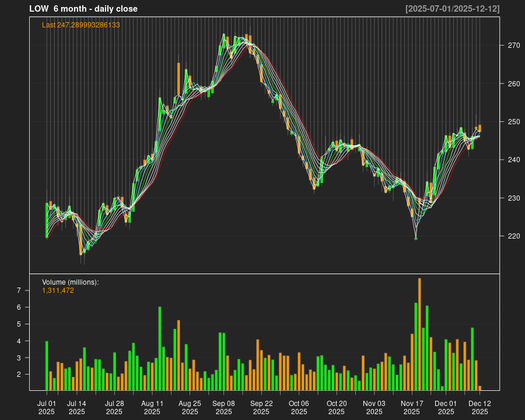Click the last candlestick at chart's right edge
This screenshot has width=525, height=420.
tap(480, 128)
